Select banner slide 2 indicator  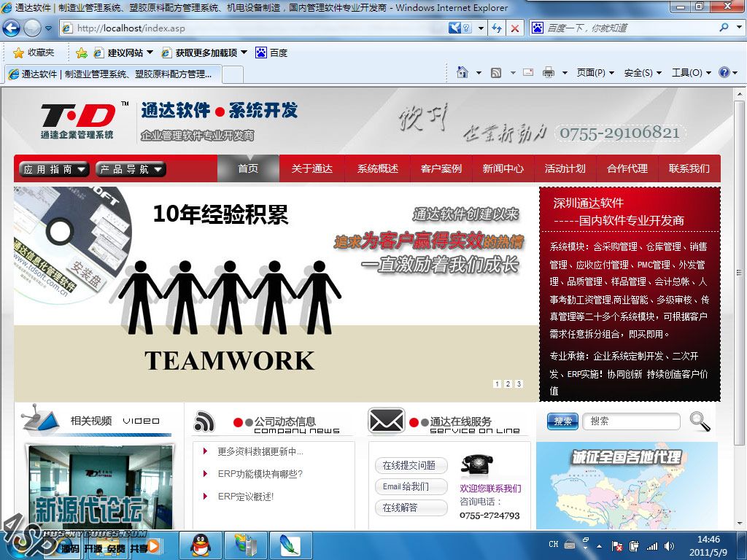pos(508,384)
